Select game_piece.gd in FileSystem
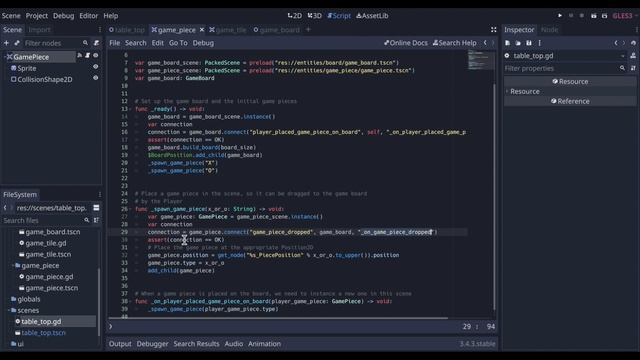This screenshot has height=360, width=640. point(49,276)
